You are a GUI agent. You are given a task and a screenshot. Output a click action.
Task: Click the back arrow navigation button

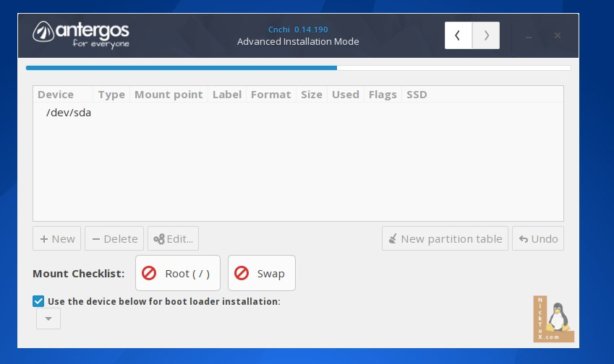[458, 35]
